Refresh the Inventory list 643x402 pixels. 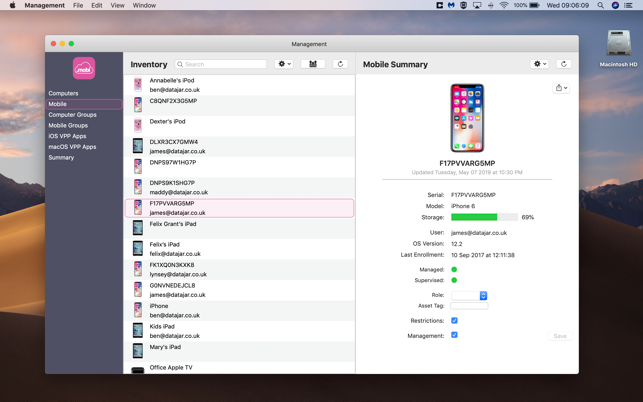click(340, 64)
